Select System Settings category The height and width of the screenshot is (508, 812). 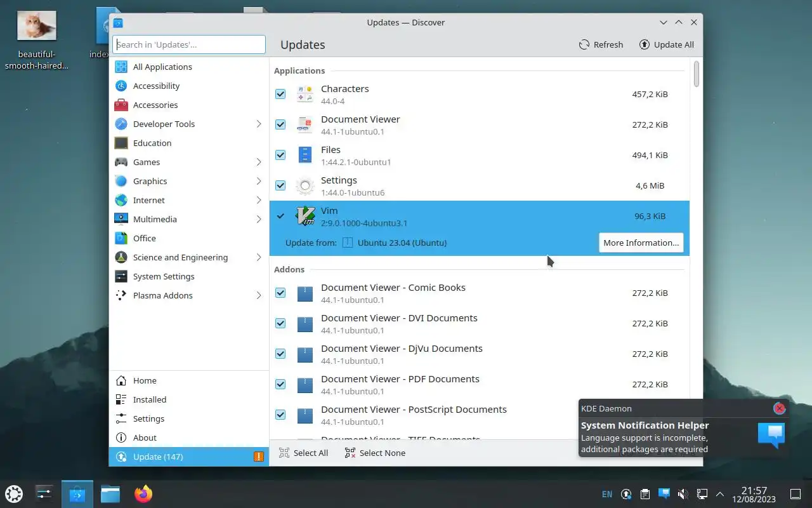click(189, 276)
